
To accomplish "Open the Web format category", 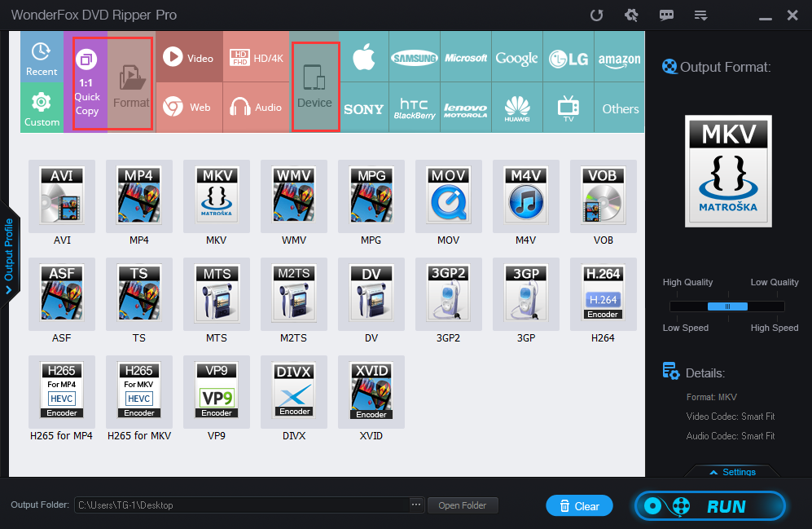I will click(x=189, y=107).
